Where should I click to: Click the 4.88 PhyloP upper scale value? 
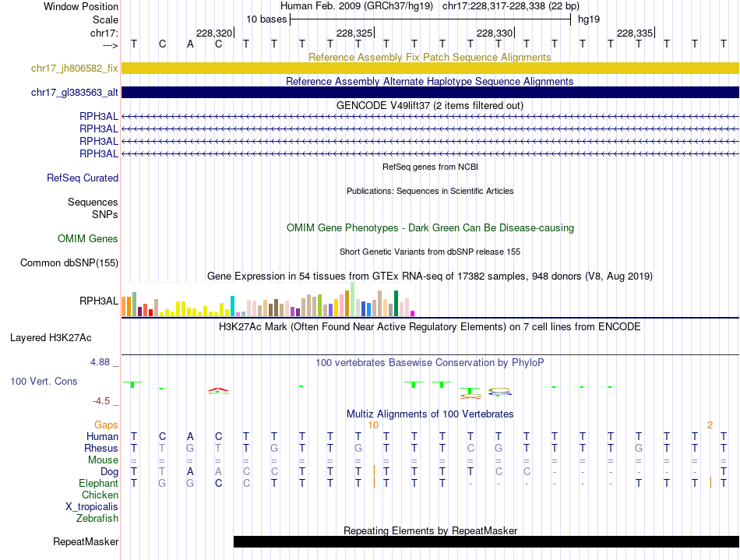pos(100,362)
